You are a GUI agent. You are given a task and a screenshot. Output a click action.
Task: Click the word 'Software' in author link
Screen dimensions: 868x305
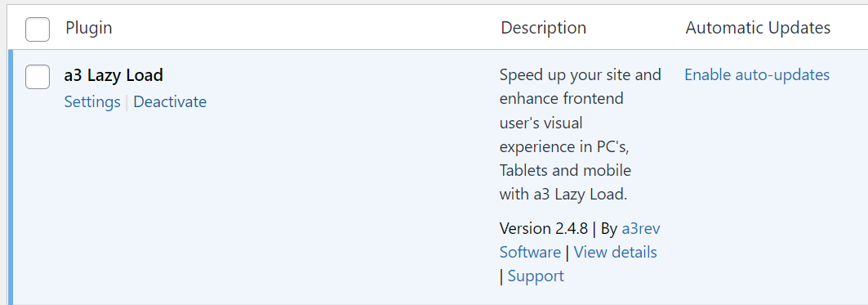[530, 253]
